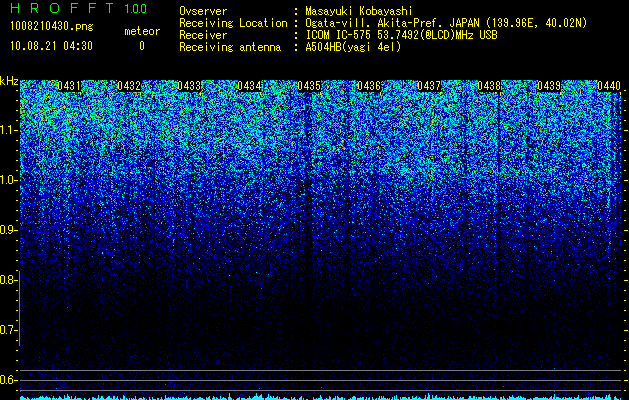Click the 0.8 frequency axis label

[x=7, y=280]
